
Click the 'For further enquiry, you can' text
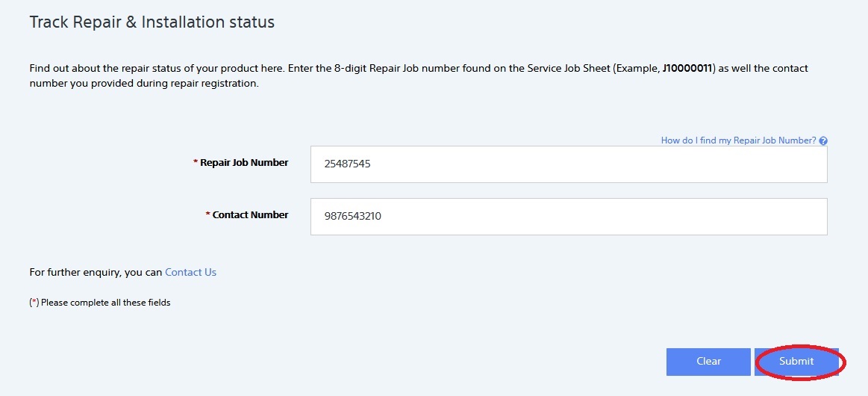pos(96,272)
